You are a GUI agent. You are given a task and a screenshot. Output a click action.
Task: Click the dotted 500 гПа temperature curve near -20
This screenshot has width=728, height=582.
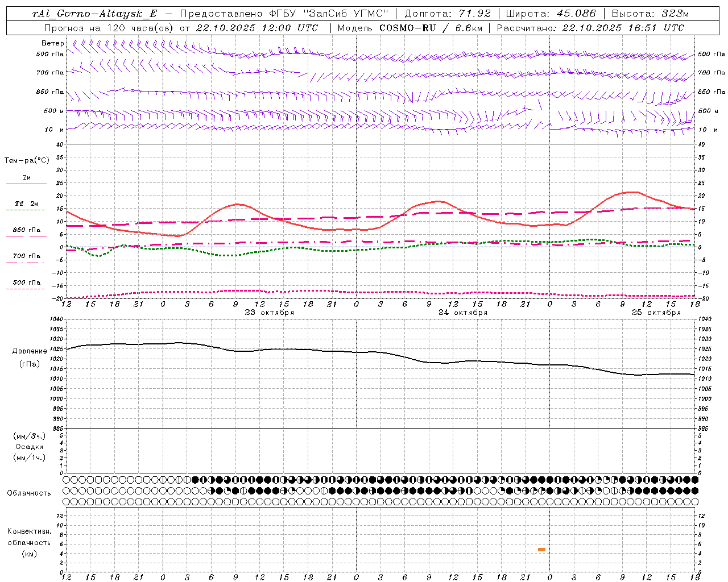(x=381, y=293)
